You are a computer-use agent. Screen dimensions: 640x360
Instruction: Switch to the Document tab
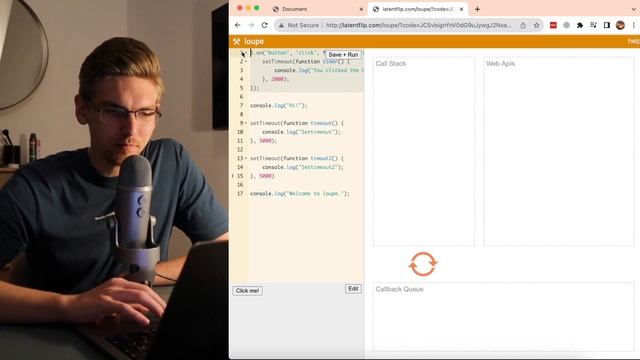coord(318,9)
